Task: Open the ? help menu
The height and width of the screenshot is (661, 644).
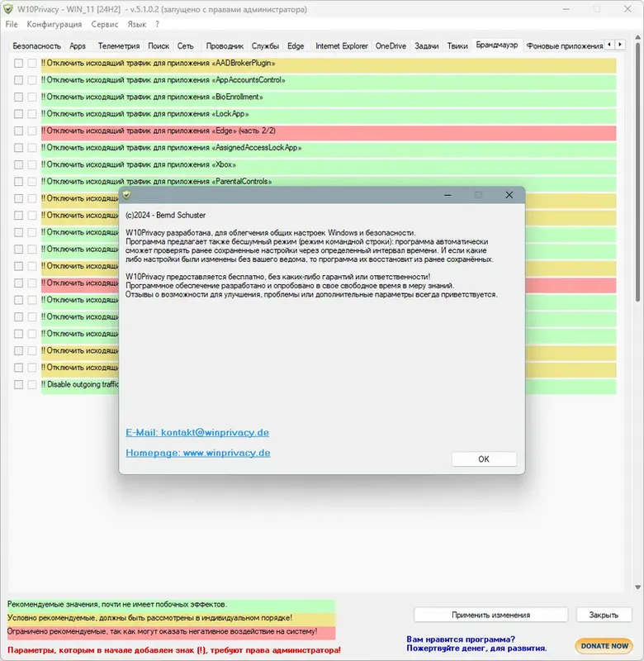Action: pos(157,25)
